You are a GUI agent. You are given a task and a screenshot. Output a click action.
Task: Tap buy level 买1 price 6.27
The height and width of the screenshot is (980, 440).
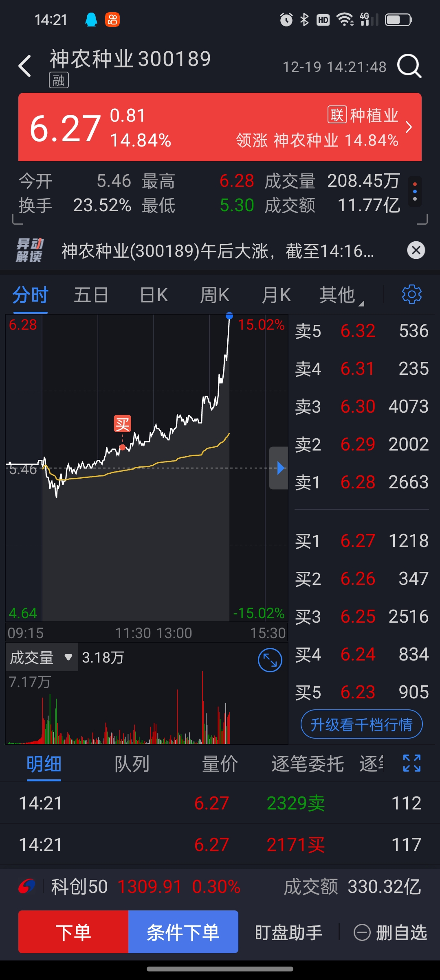pyautogui.click(x=362, y=541)
